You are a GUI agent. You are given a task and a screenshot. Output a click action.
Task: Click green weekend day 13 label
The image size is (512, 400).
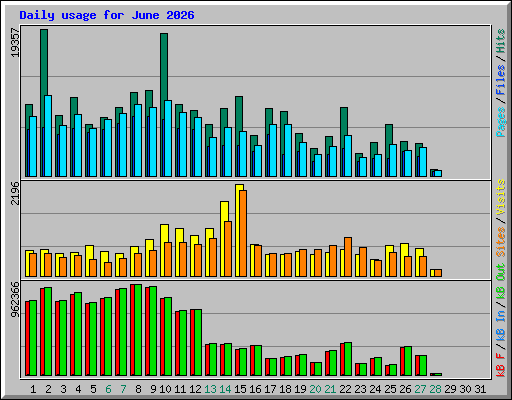click(210, 389)
